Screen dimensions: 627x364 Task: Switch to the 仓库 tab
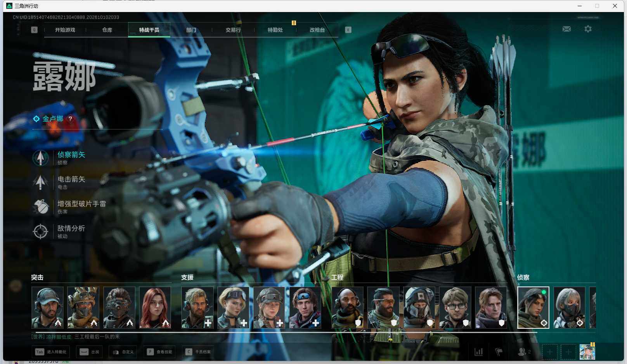click(107, 30)
